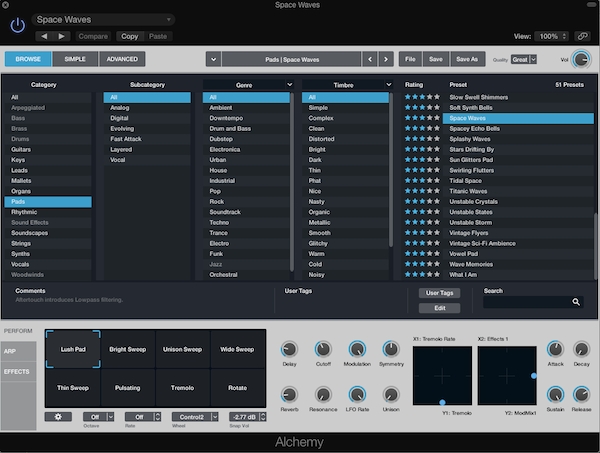Click the Edit button under User Tags
This screenshot has height=453, width=600.
pyautogui.click(x=439, y=308)
